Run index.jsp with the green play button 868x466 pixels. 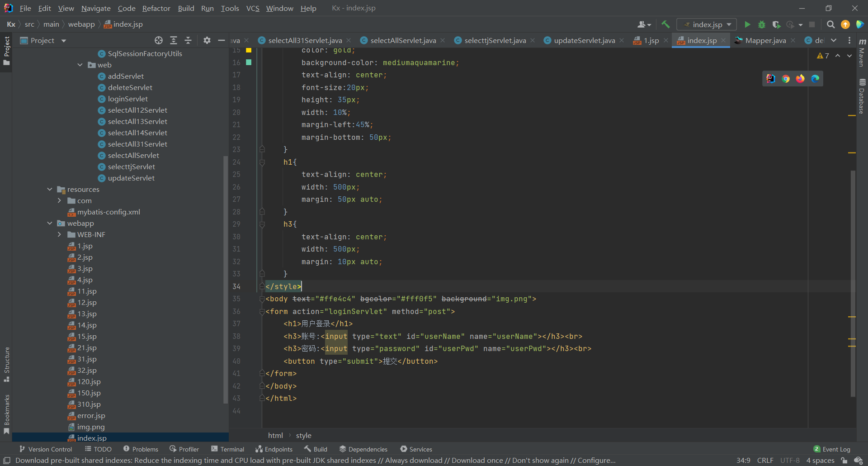747,24
